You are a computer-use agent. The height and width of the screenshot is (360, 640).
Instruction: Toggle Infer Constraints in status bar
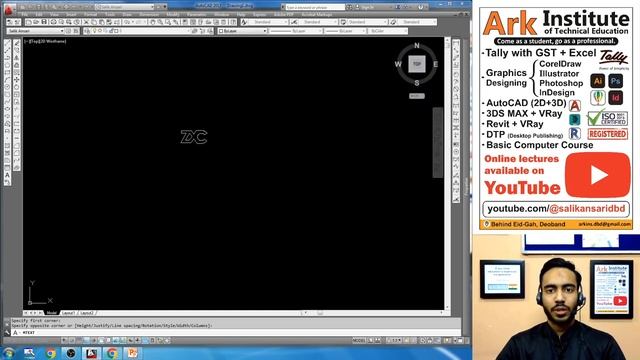(64, 340)
